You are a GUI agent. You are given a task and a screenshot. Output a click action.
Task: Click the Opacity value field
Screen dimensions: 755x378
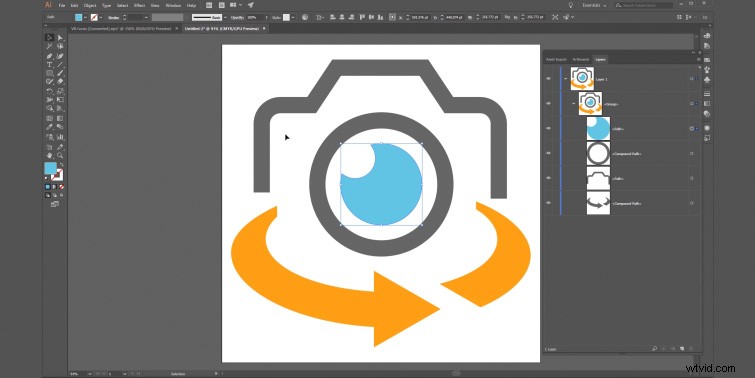(254, 17)
